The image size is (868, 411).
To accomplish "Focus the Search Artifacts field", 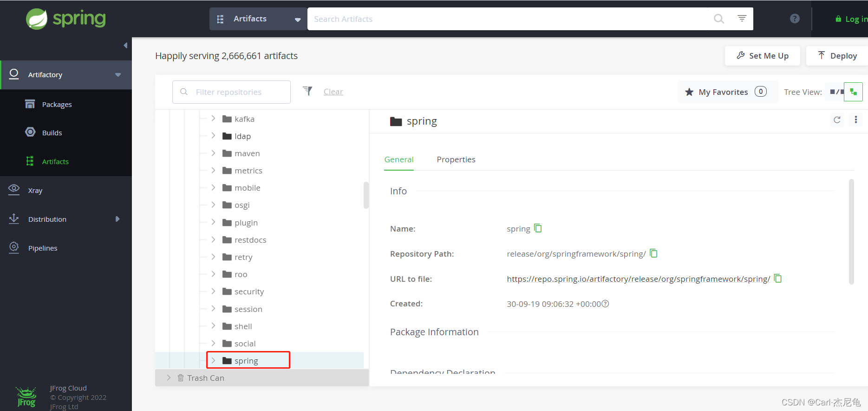I will coord(507,19).
